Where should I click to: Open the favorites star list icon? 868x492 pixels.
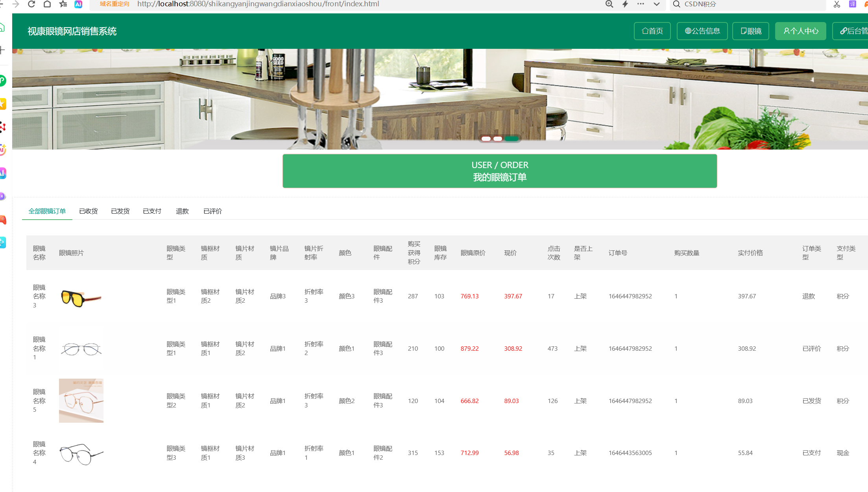[x=63, y=4]
